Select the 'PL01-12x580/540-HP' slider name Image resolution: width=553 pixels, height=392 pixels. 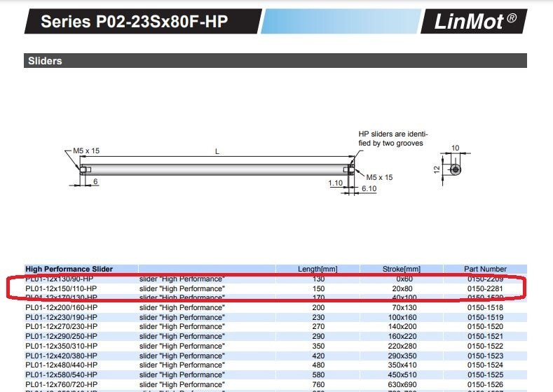pyautogui.click(x=62, y=375)
